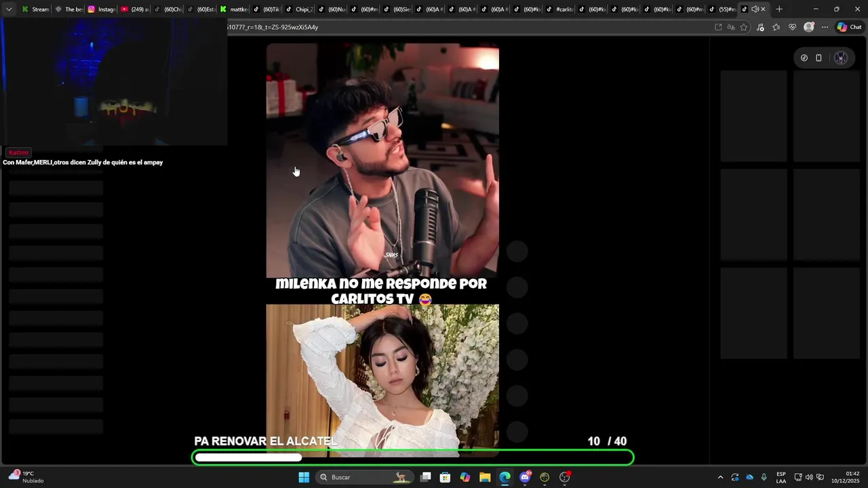
Task: Click the phone icon on TikTok page
Action: tap(818, 58)
